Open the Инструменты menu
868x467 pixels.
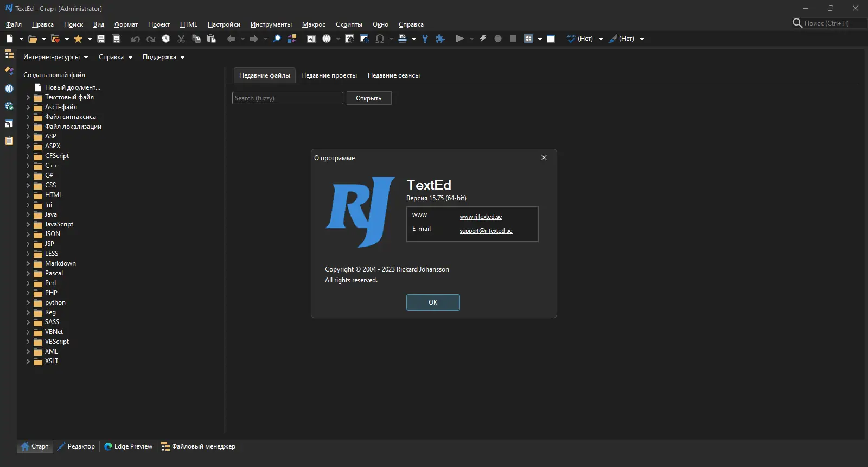[x=271, y=24]
